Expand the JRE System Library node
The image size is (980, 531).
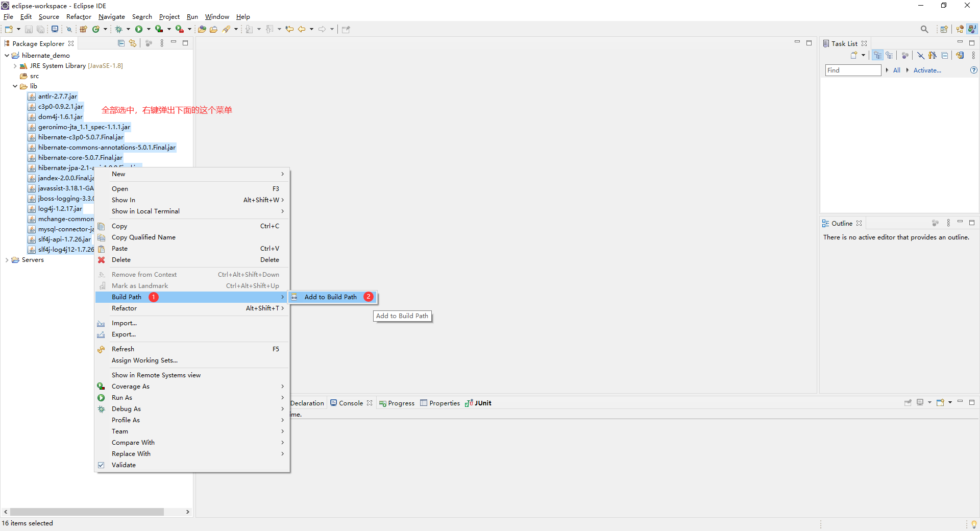click(14, 65)
